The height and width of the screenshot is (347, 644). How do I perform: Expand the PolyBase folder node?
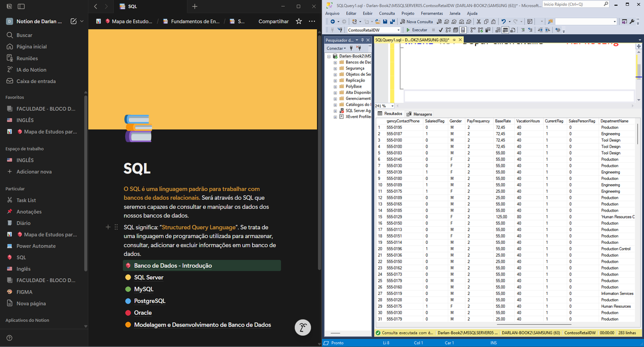point(335,86)
